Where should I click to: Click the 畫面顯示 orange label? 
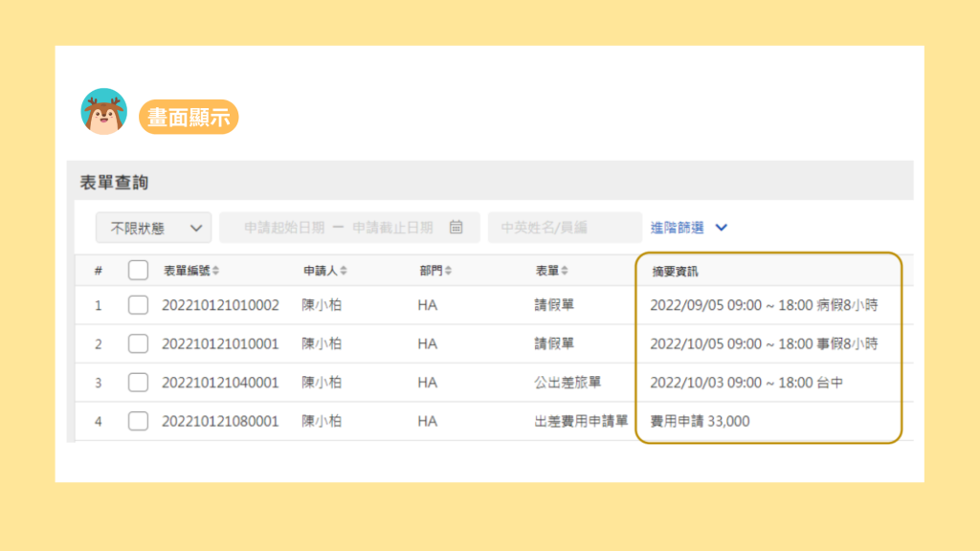[189, 117]
